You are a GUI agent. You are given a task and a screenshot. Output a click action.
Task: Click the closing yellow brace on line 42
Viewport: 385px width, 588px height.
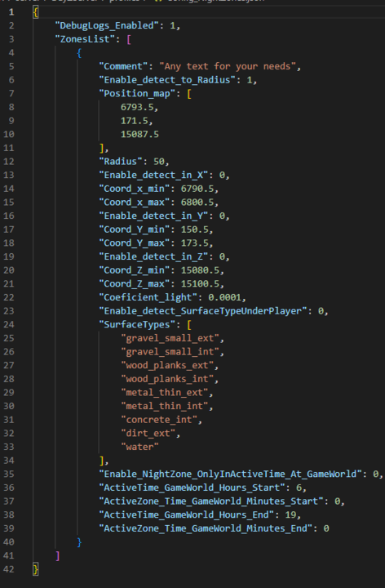click(x=36, y=569)
